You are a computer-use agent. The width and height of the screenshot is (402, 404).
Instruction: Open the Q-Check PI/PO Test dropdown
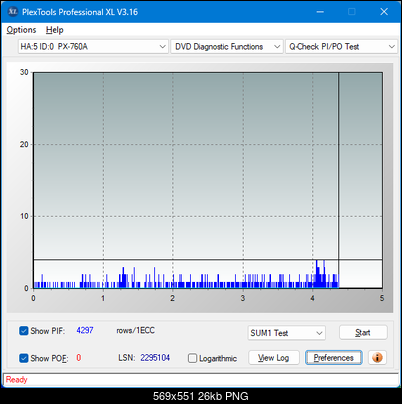[341, 47]
